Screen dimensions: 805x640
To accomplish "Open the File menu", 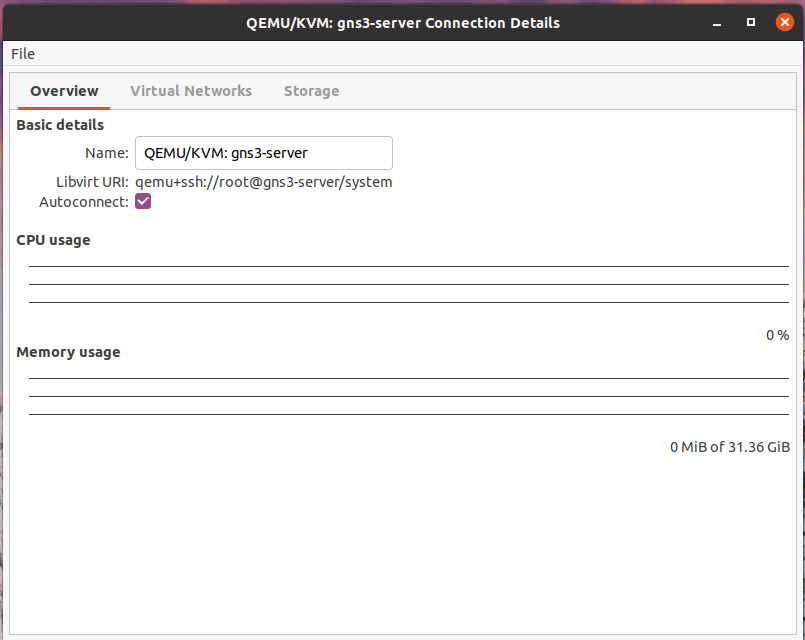I will coord(23,54).
